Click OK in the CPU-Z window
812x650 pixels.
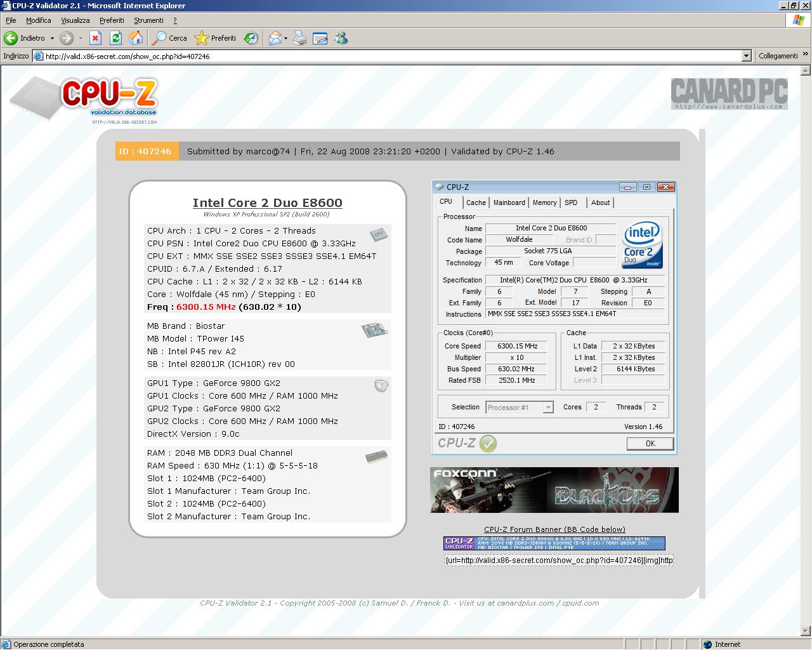tap(650, 444)
